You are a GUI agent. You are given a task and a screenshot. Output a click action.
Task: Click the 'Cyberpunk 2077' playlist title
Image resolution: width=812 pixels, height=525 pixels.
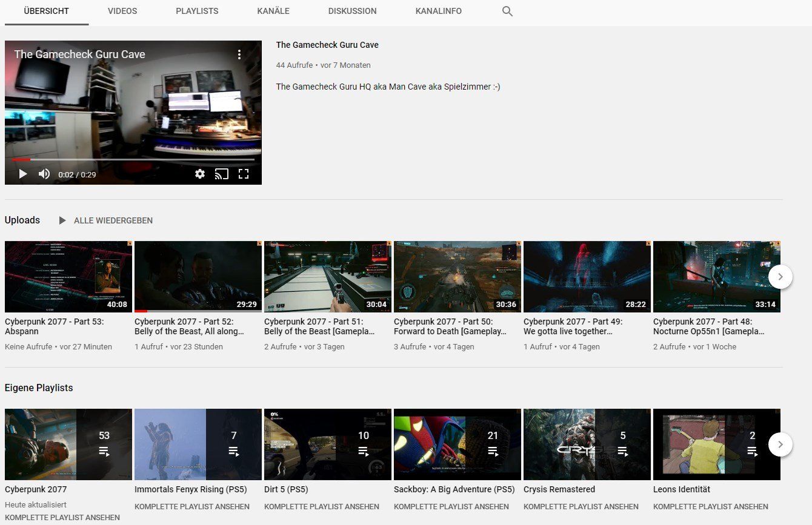coord(36,489)
